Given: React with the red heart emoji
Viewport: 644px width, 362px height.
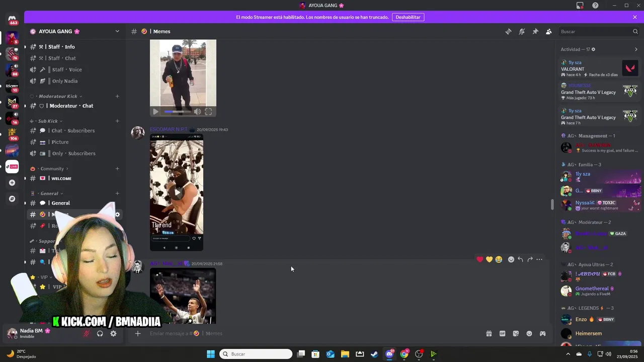Looking at the screenshot, I should click(x=480, y=259).
